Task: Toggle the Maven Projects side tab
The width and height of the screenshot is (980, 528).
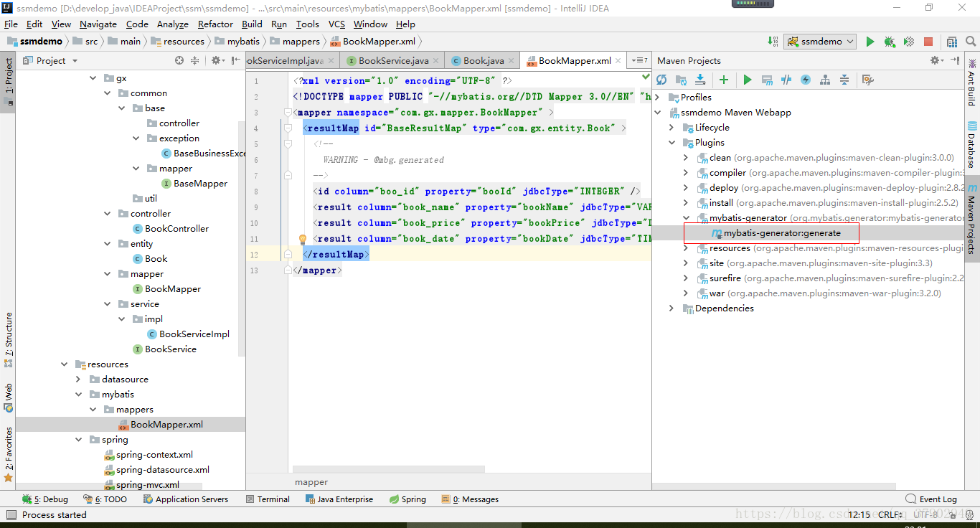Action: [x=972, y=218]
